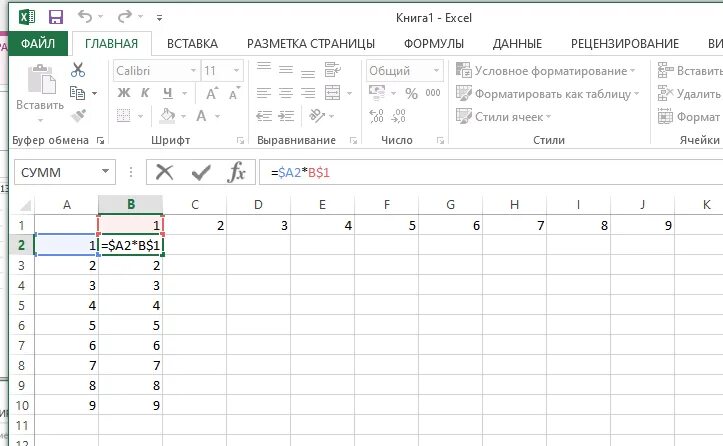This screenshot has height=446, width=723.
Task: Switch to the ФОРМУЛЫ tab
Action: click(433, 43)
